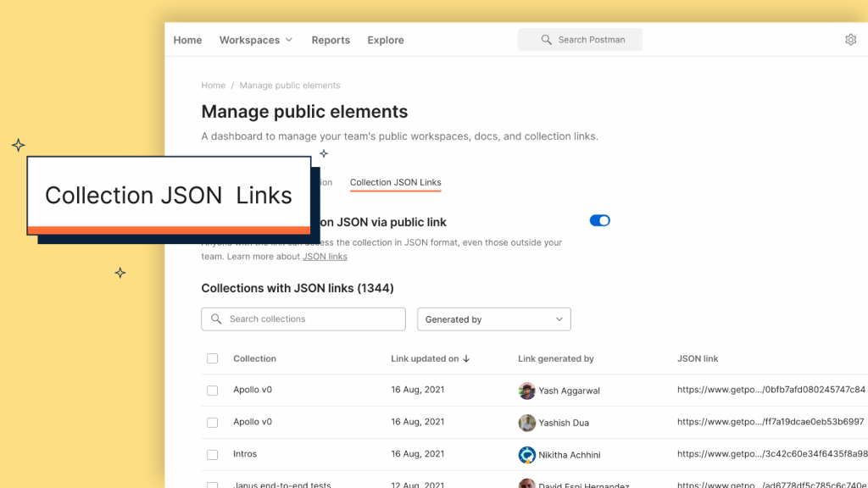Open JSON link containing 3c42c60e34f6435f8a98
Screen dimensions: 868x488
point(772,454)
